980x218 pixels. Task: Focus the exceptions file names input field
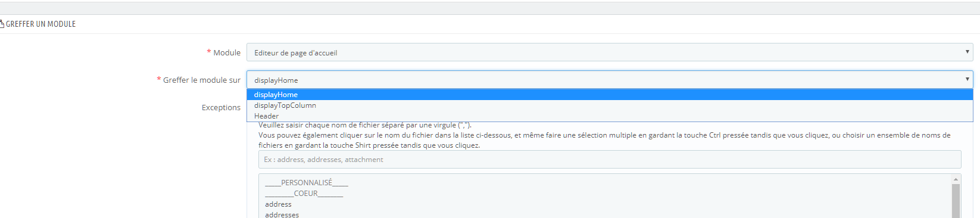click(610, 159)
